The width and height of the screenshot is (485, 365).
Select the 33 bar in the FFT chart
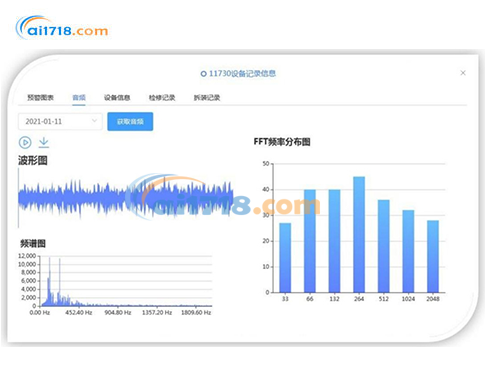point(285,258)
